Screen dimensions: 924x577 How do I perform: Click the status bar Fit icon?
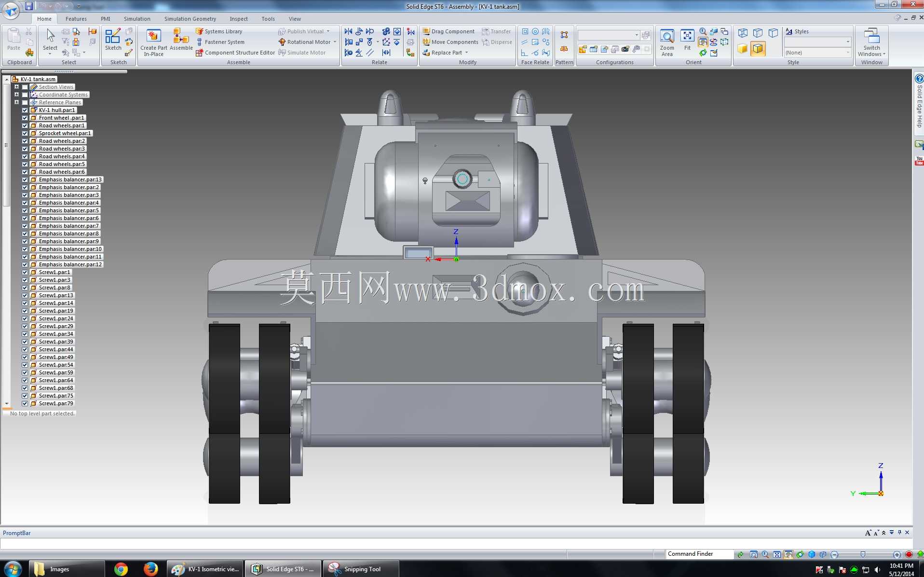tap(777, 554)
